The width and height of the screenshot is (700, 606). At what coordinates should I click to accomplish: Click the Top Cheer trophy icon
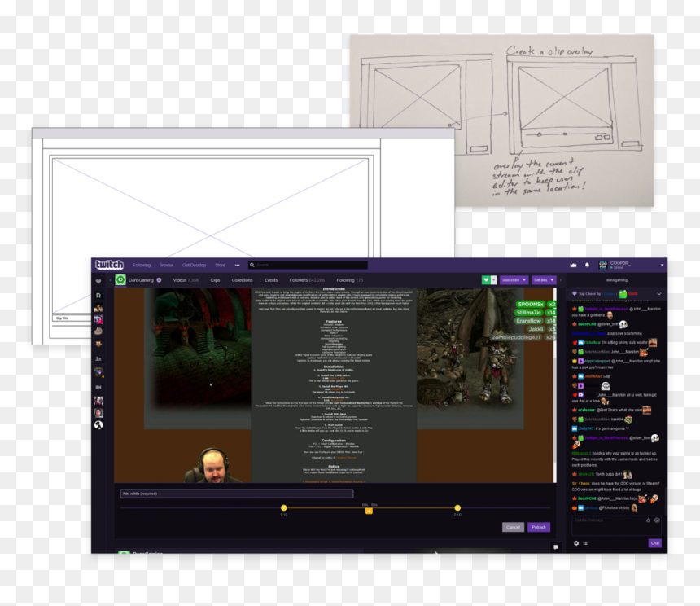coord(575,294)
